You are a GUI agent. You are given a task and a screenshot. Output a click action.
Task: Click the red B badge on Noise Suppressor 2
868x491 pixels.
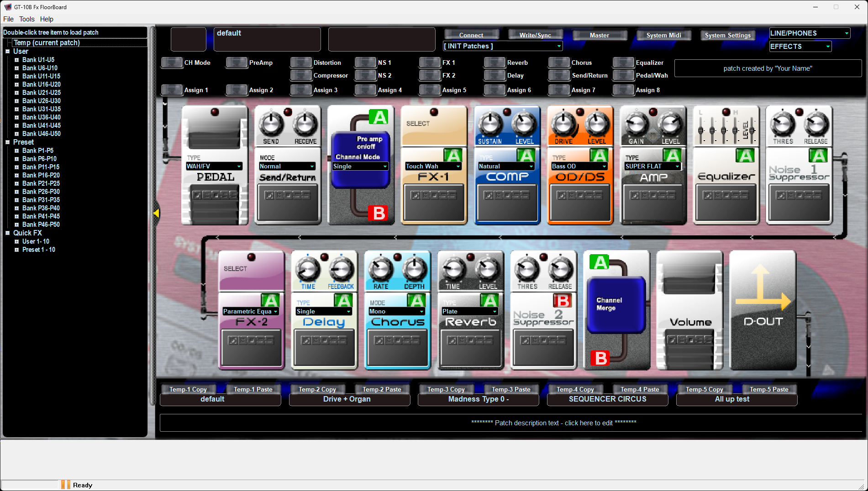coord(562,301)
